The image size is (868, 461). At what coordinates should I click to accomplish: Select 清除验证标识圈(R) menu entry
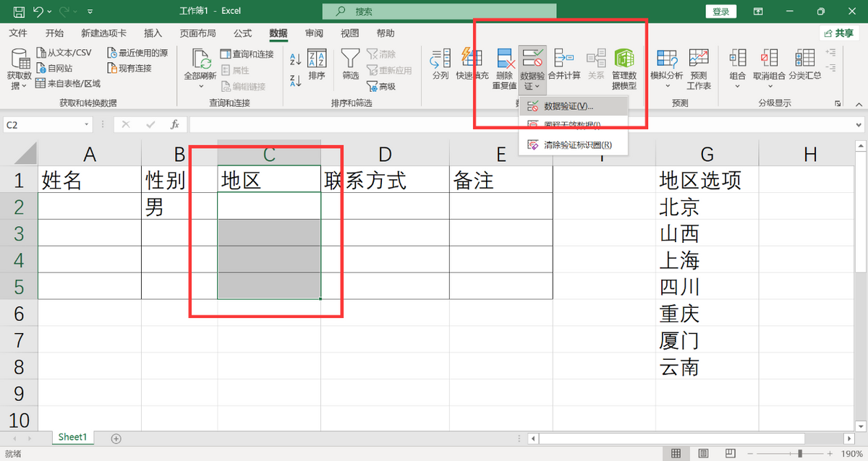574,145
